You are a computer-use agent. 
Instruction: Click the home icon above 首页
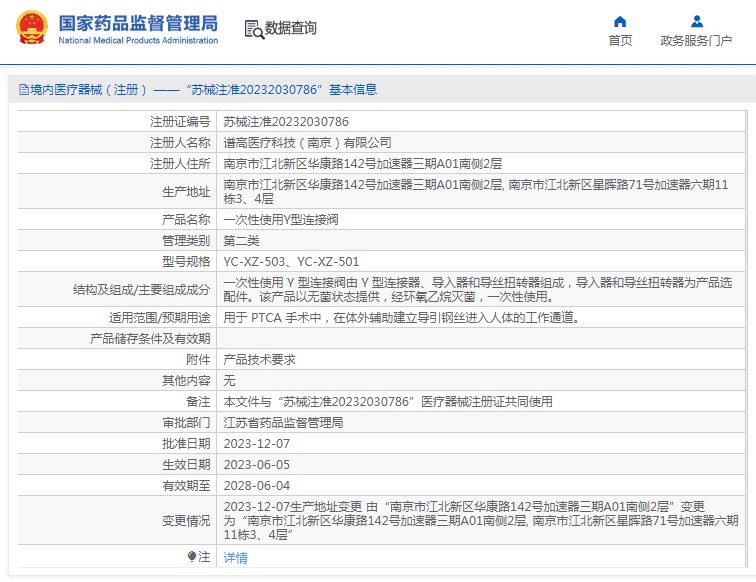pyautogui.click(x=620, y=22)
